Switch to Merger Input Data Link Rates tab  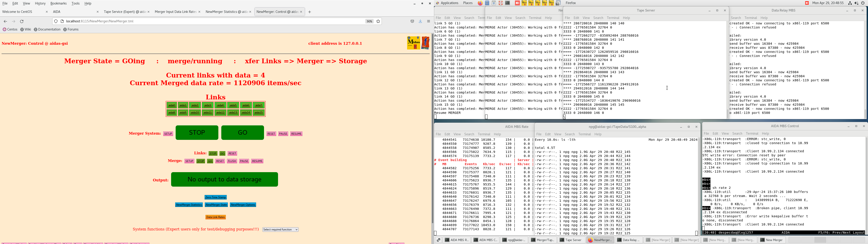(178, 12)
